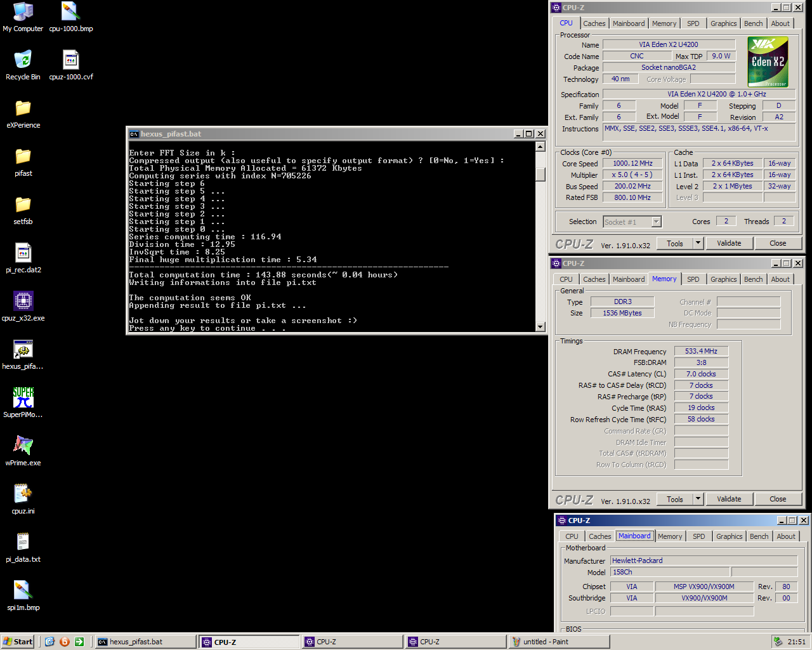Switch to hexus_pifast.bat in the taskbar

145,642
